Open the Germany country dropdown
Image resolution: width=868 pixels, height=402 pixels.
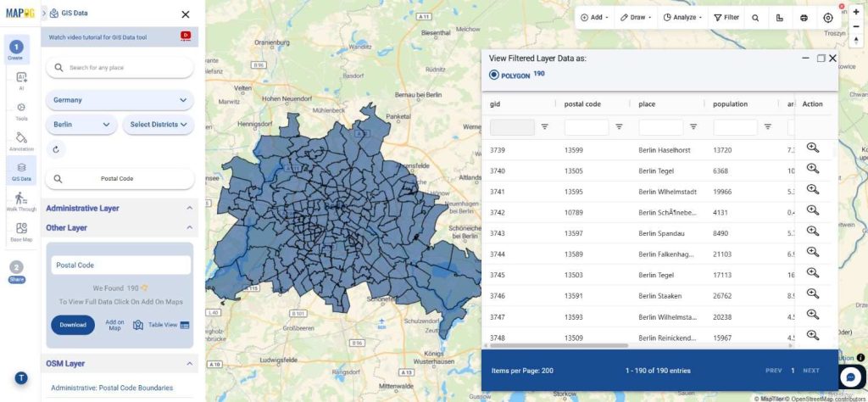pos(120,100)
